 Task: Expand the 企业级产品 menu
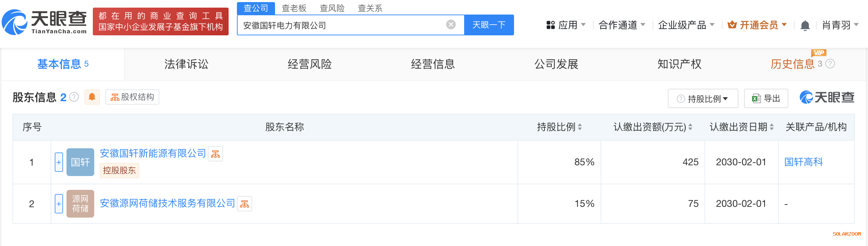(x=686, y=25)
